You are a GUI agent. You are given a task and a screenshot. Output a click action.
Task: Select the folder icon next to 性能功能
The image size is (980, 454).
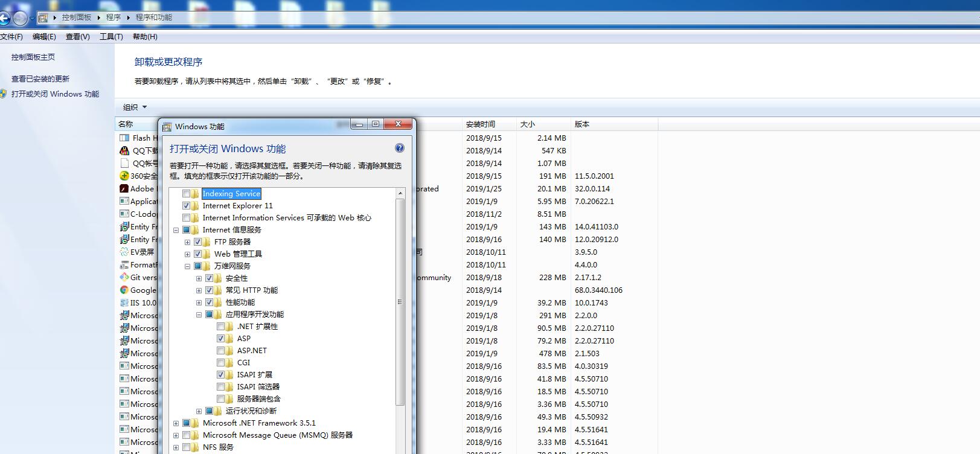[x=218, y=302]
